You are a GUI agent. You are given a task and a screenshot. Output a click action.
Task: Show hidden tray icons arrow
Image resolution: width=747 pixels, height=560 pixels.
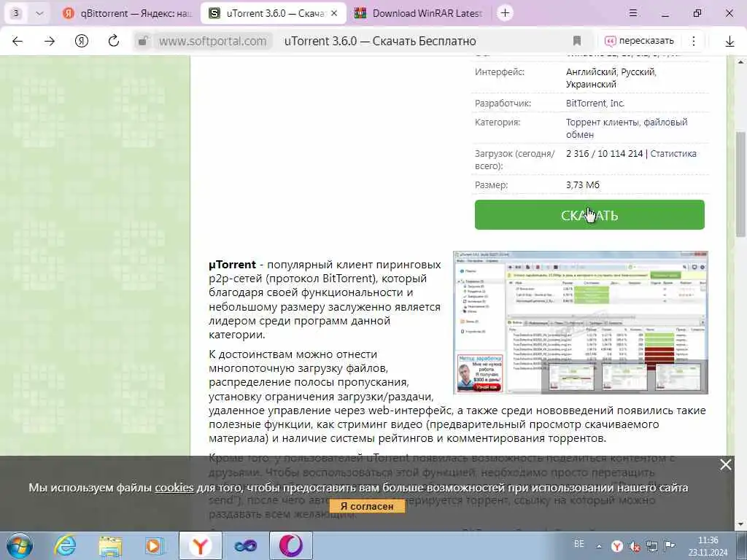pyautogui.click(x=599, y=546)
